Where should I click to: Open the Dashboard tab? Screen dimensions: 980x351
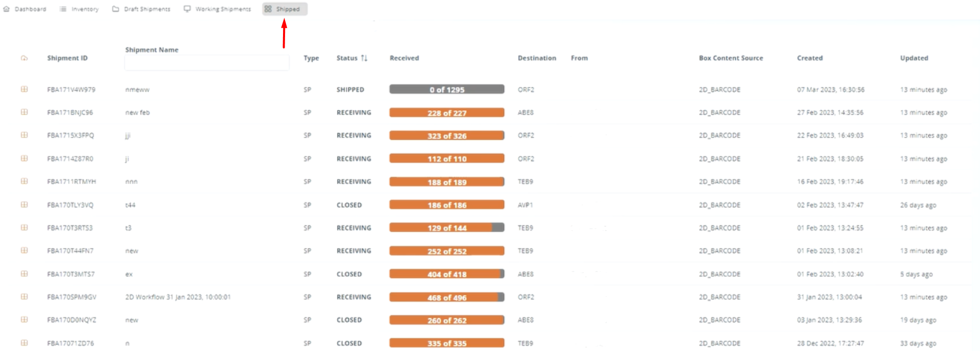25,9
